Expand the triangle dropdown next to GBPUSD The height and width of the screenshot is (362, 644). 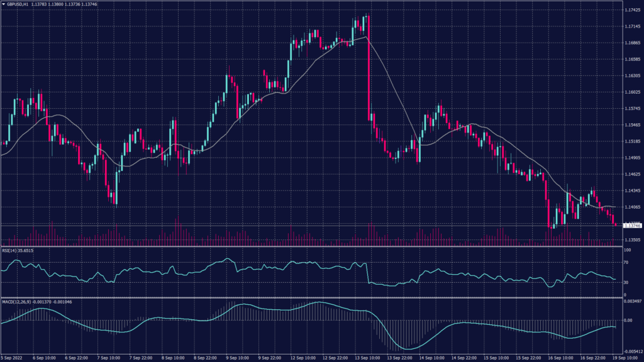(x=5, y=4)
